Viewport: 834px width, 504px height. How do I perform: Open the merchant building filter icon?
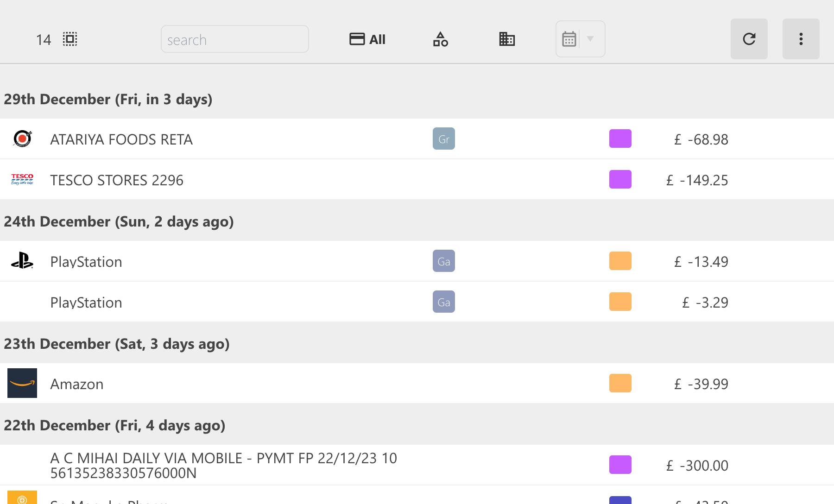(x=507, y=39)
